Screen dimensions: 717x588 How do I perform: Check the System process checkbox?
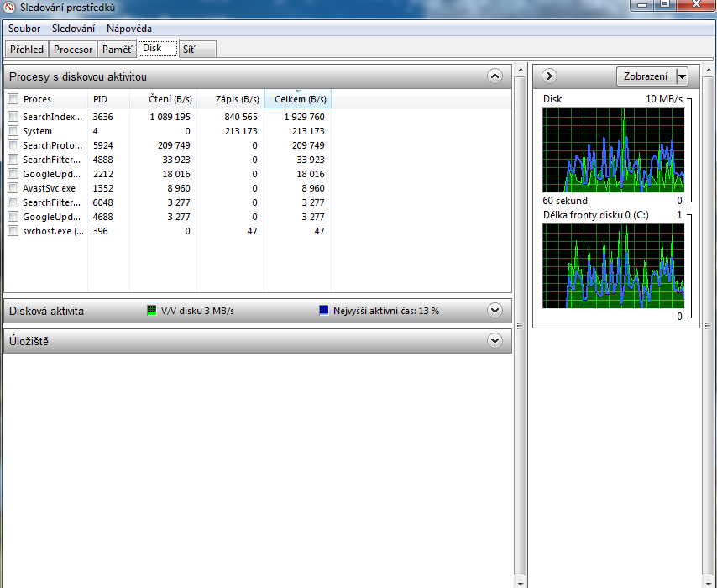(x=13, y=131)
